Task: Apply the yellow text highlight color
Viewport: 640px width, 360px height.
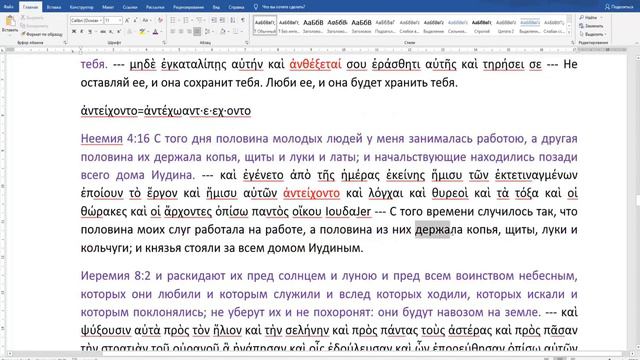Action: tap(142, 31)
